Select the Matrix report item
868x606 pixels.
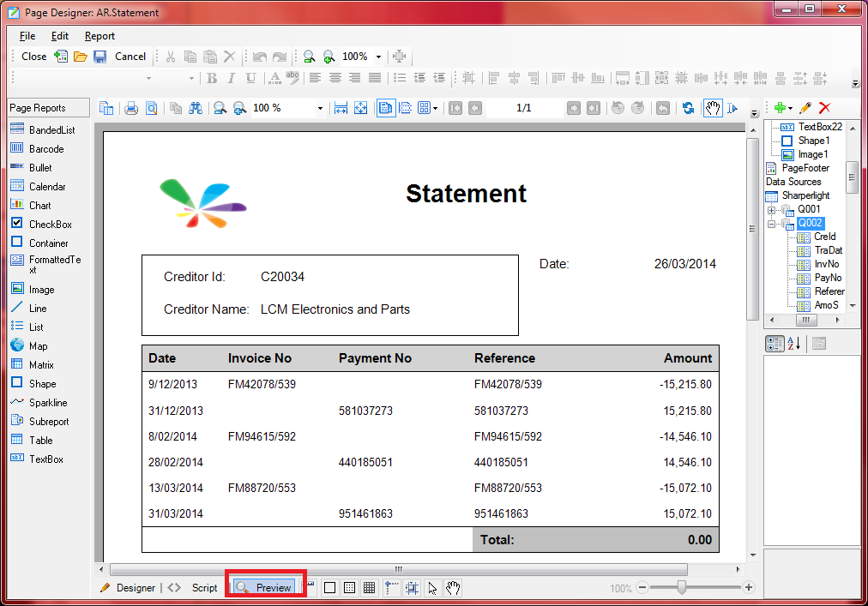tap(33, 364)
